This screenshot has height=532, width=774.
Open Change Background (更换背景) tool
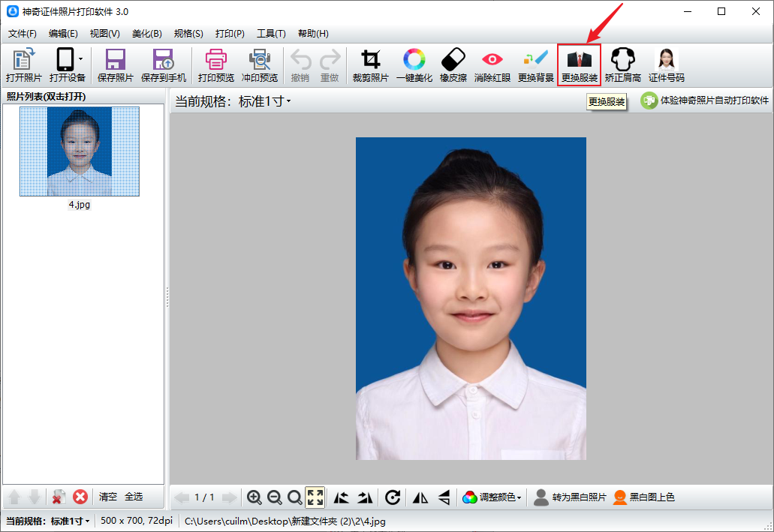tap(536, 65)
